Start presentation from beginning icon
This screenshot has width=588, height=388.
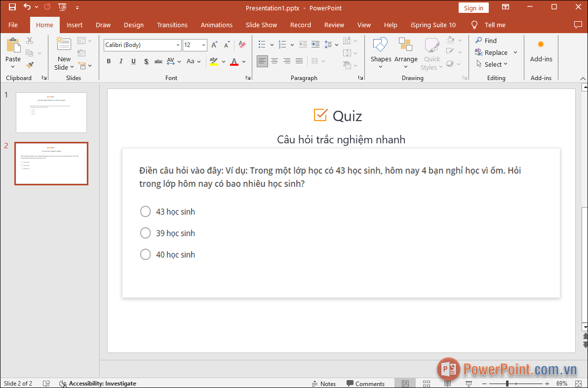click(63, 7)
